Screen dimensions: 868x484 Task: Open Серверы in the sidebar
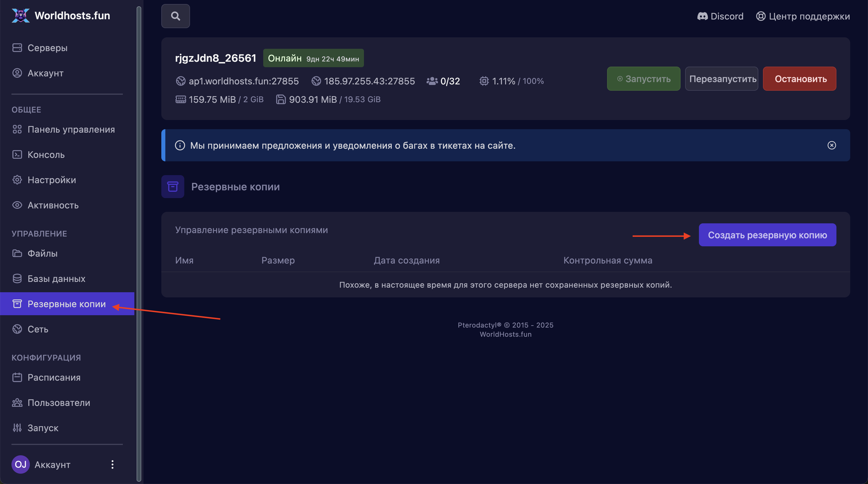point(47,48)
